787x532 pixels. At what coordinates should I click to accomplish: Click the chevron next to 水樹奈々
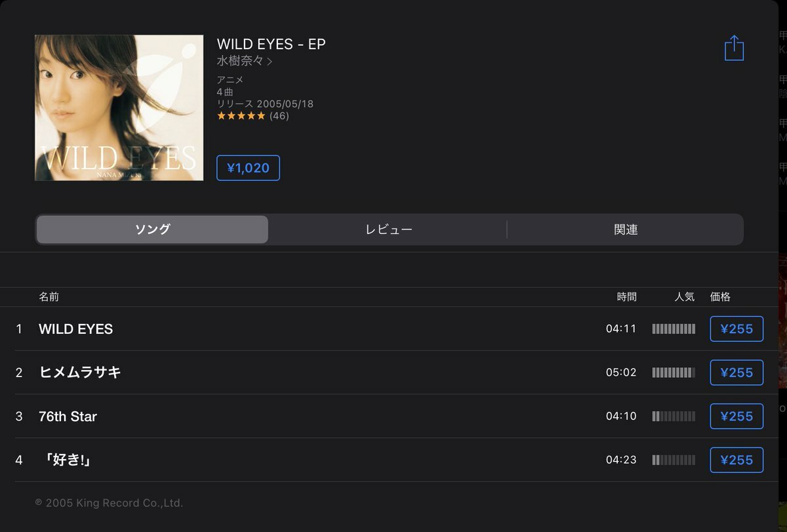click(270, 62)
